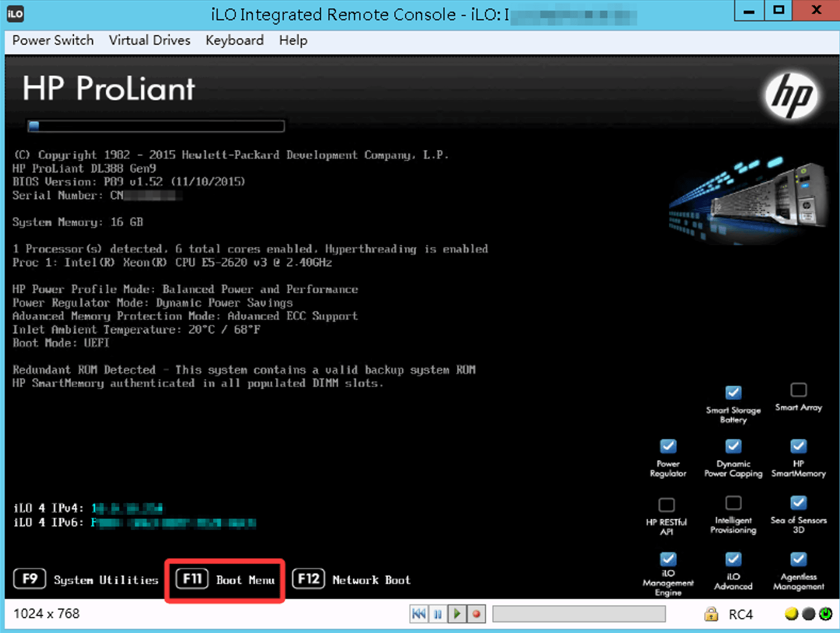This screenshot has height=633, width=840.
Task: Click the iLO icon in the title bar
Action: (x=15, y=13)
